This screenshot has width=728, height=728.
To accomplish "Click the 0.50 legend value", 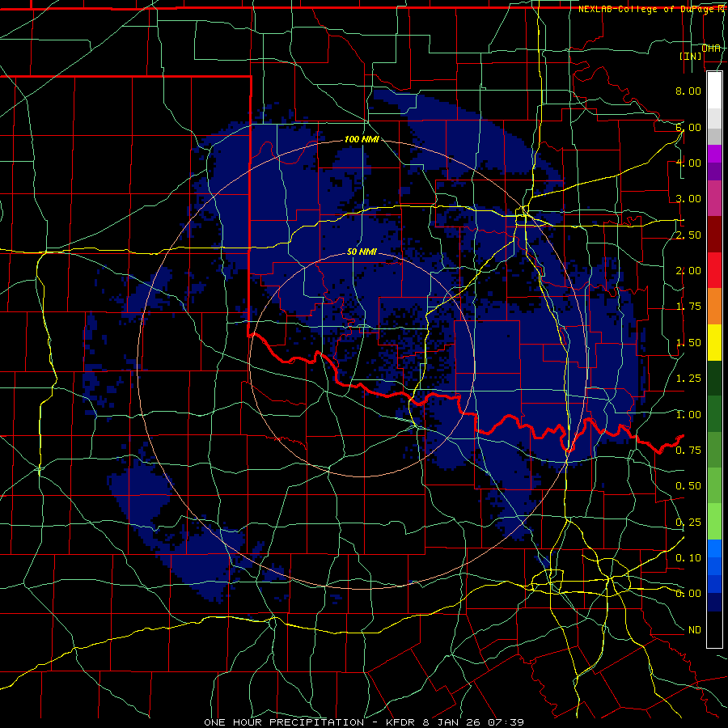I will pos(688,486).
